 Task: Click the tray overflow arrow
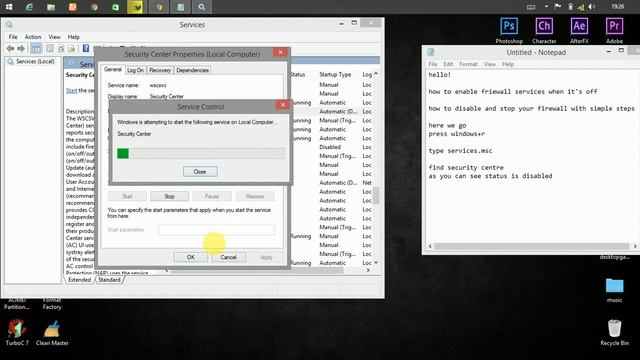(546, 7)
